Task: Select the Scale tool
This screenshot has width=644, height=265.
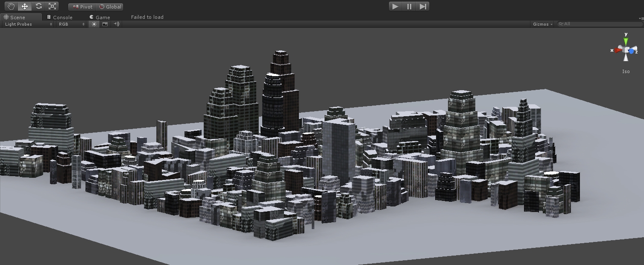Action: 52,6
